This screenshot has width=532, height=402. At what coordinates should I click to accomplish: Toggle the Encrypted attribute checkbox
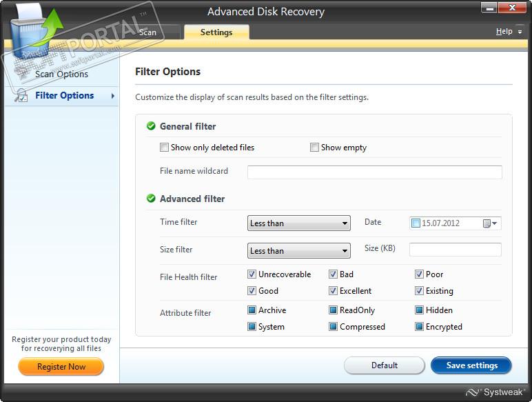tap(420, 327)
